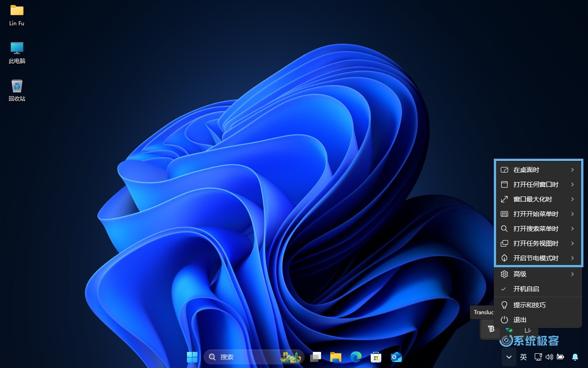588x368 pixels.
Task: Expand the 高级 advanced submenu
Action: (x=537, y=274)
